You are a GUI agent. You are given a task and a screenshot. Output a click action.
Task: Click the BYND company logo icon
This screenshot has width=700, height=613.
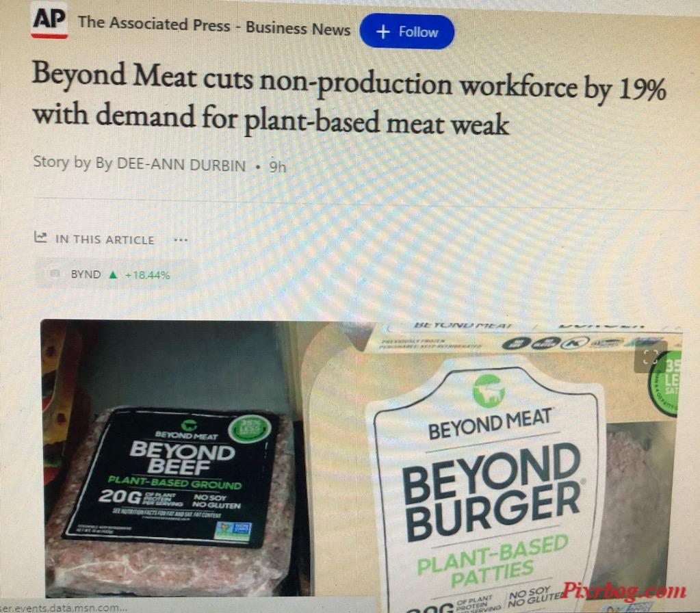(x=55, y=273)
